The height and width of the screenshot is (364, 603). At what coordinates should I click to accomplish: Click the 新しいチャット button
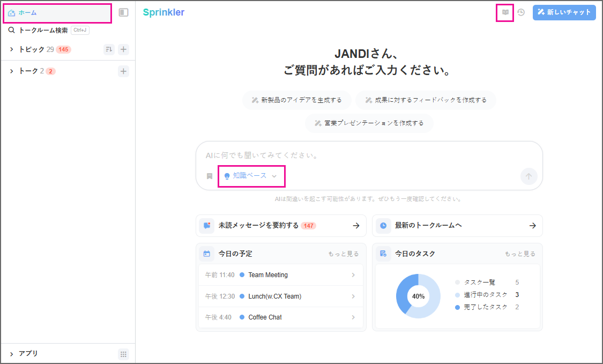pyautogui.click(x=564, y=12)
